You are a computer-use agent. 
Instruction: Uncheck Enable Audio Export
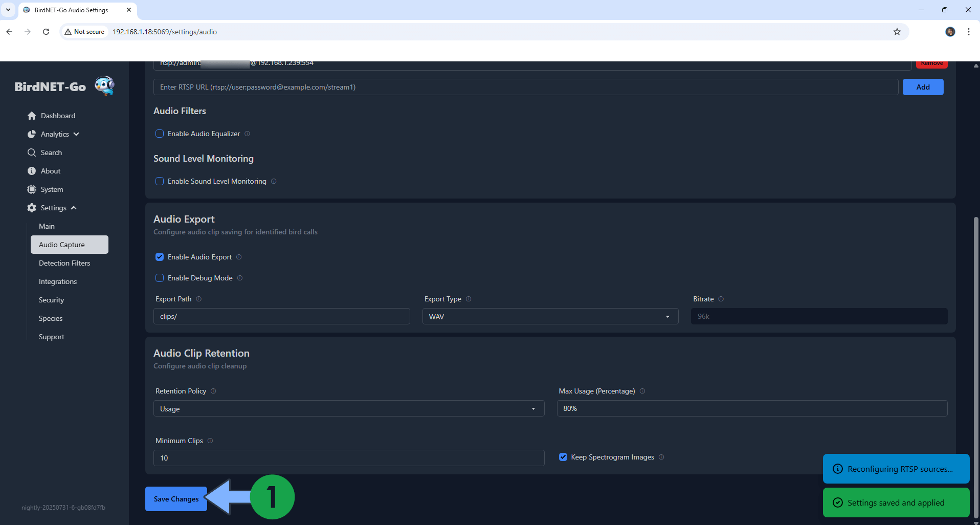tap(160, 257)
